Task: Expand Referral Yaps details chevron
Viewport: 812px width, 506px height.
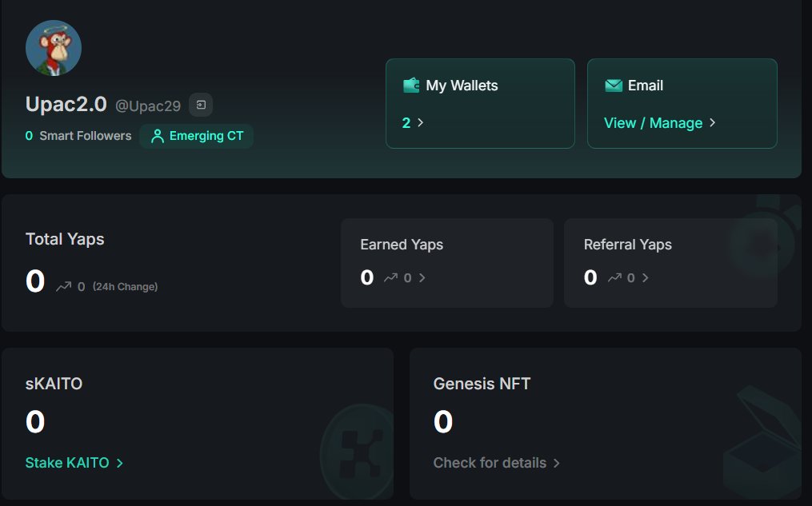Action: [646, 278]
